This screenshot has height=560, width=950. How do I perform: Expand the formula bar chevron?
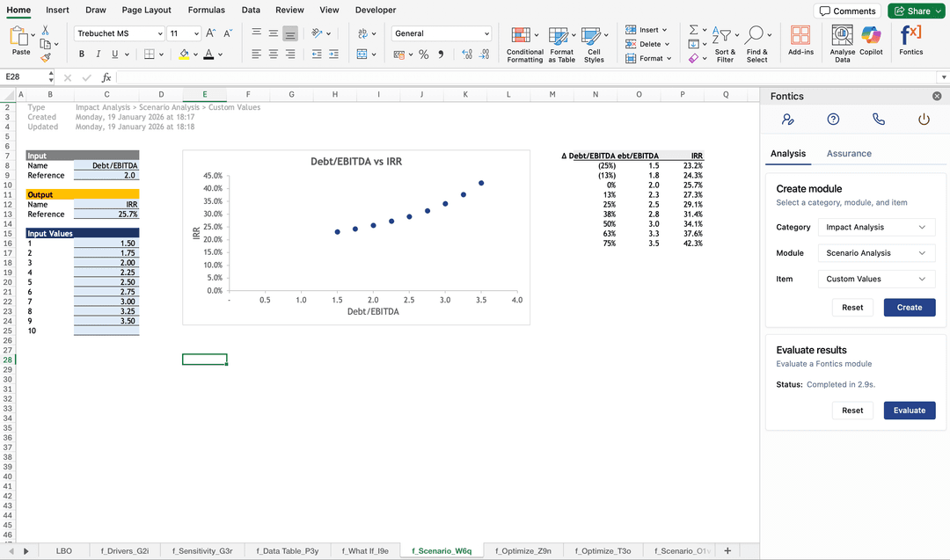click(943, 77)
